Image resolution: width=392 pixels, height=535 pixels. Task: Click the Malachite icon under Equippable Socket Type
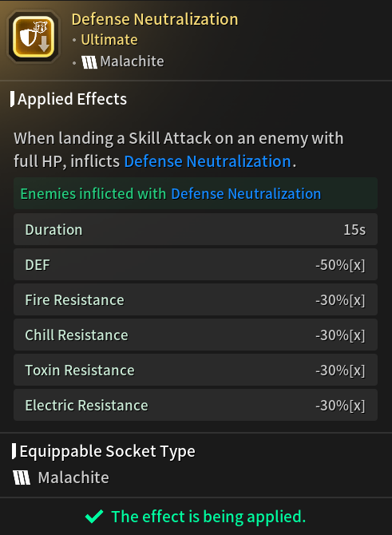(x=22, y=478)
